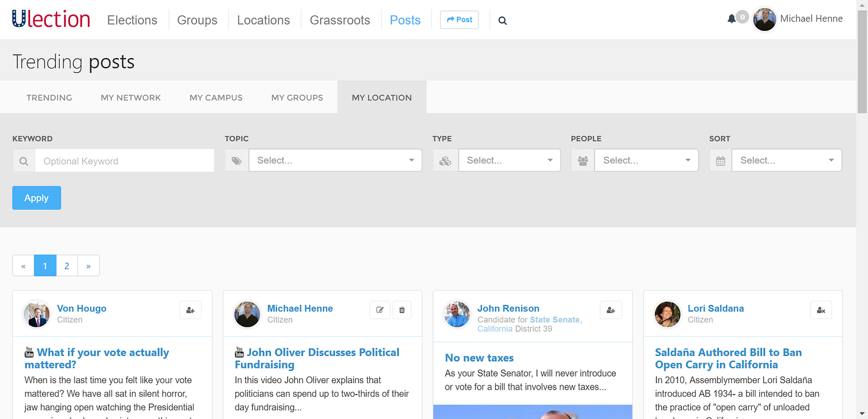Open the Grassroots menu

[x=340, y=20]
